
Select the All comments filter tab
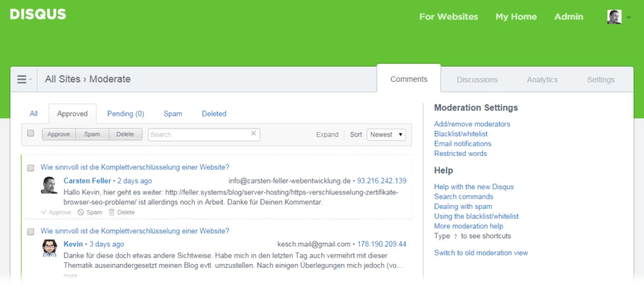click(x=34, y=113)
